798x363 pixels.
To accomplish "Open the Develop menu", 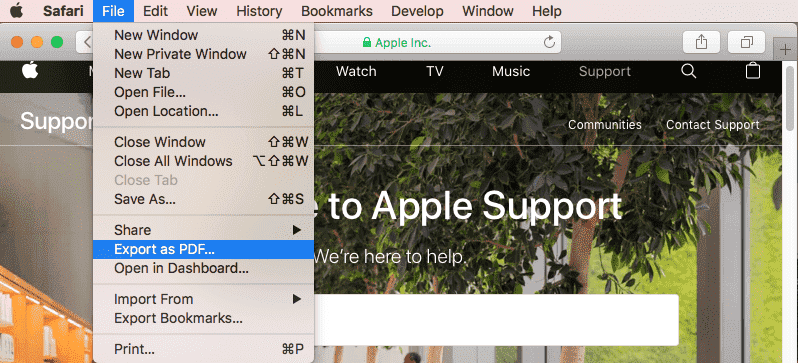I will (417, 11).
